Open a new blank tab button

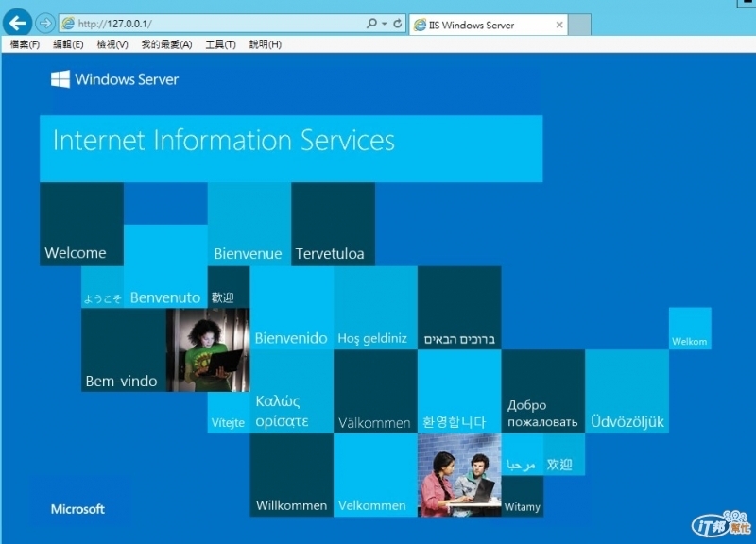coord(579,25)
